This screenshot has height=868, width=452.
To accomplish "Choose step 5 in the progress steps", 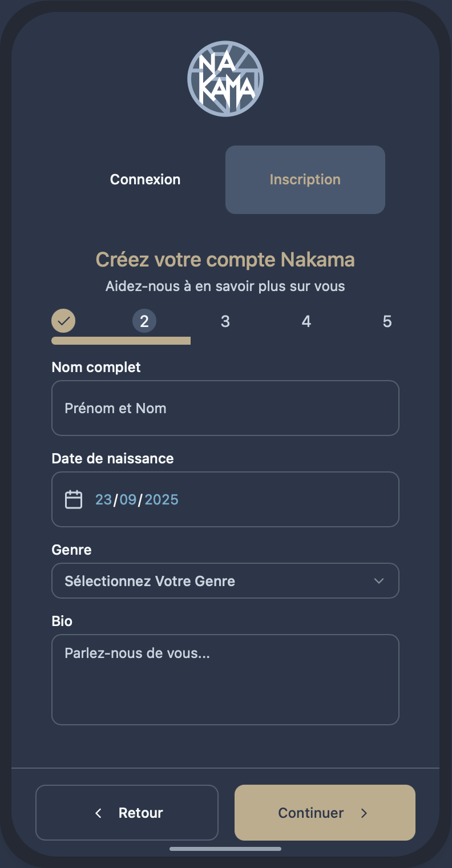I will point(387,321).
